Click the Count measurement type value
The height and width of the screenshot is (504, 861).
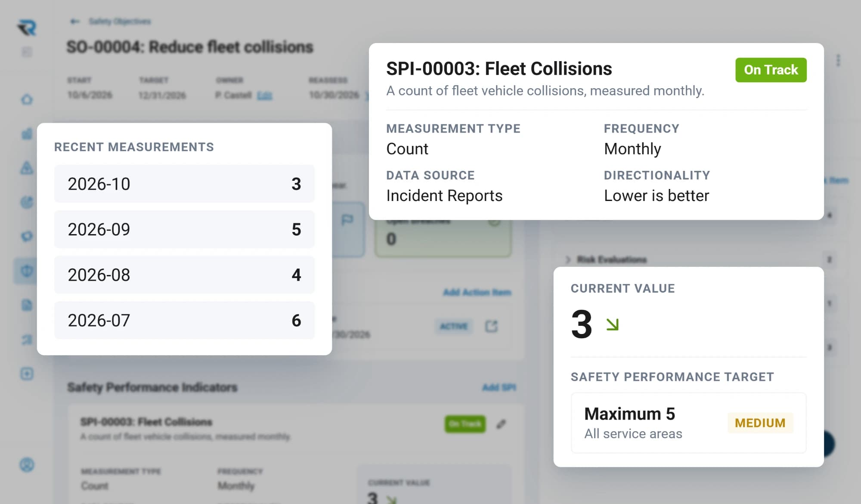click(407, 149)
